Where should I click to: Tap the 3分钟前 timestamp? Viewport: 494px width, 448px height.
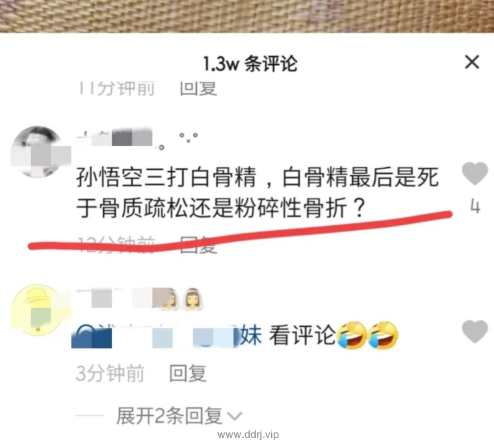coord(110,373)
